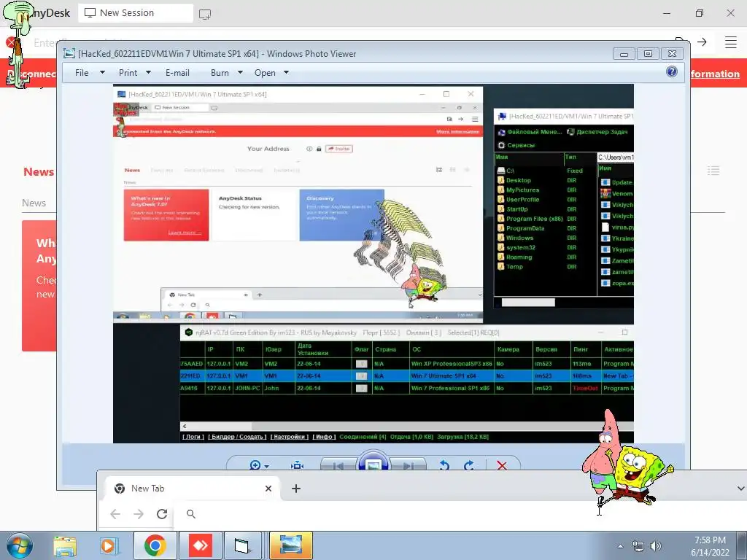Open the Print menu in Photo Viewer
This screenshot has width=747, height=560.
(x=128, y=72)
